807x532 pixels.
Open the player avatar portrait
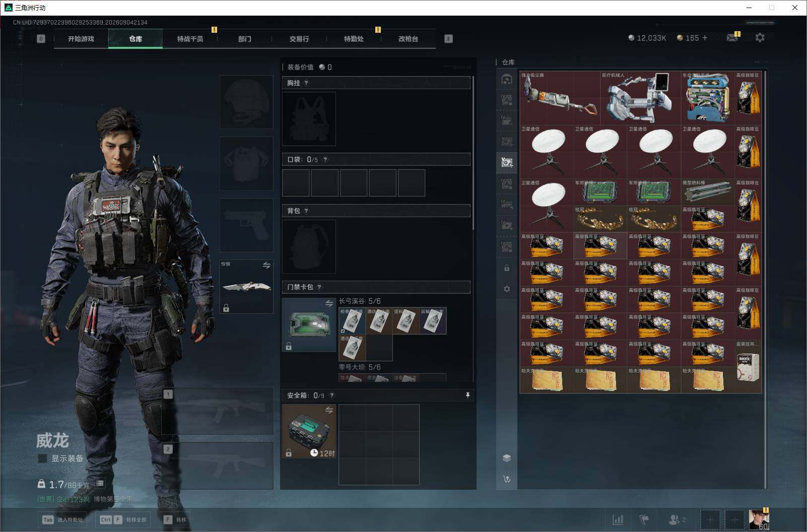click(x=759, y=519)
